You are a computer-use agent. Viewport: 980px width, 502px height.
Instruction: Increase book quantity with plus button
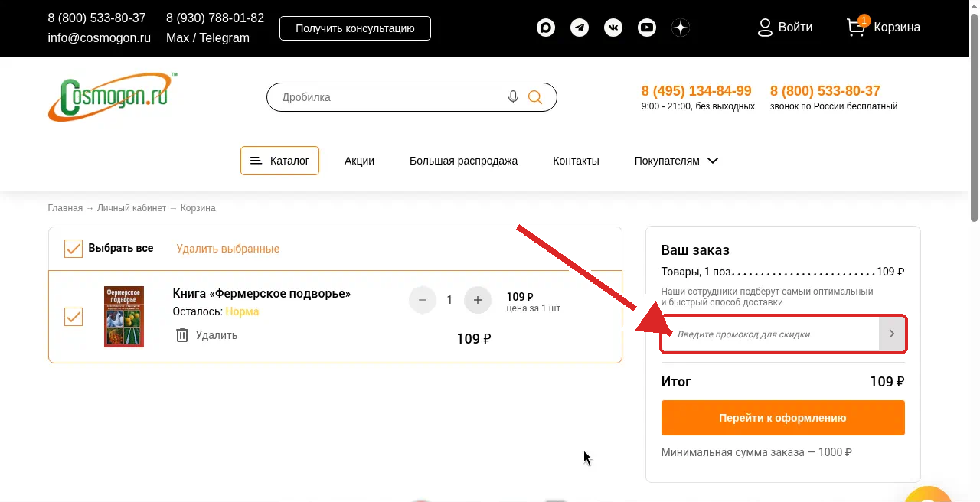478,300
